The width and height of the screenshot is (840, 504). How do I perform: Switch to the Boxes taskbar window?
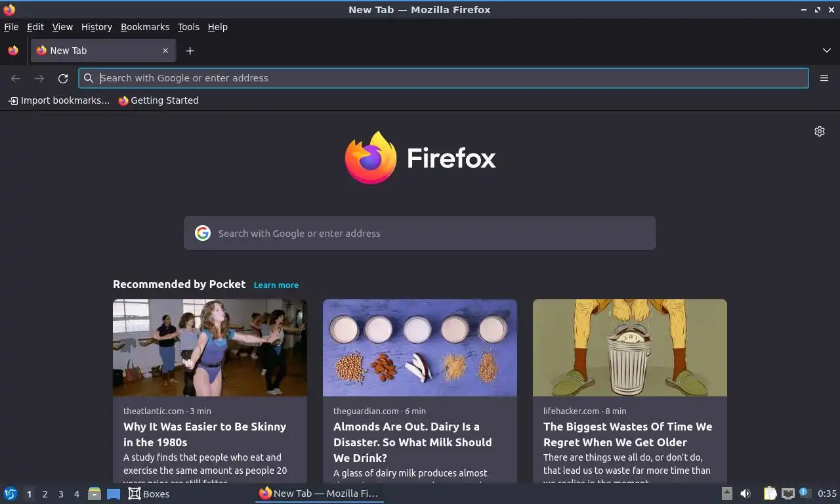149,493
